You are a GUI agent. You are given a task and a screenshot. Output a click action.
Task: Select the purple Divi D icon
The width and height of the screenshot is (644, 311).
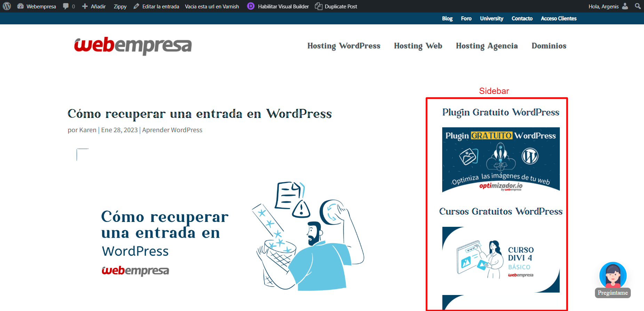pyautogui.click(x=251, y=6)
